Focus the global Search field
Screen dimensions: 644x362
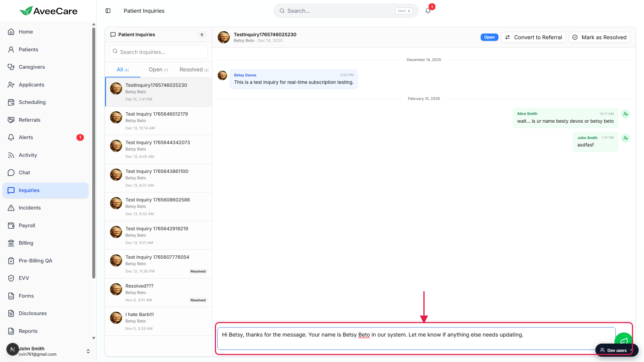tap(346, 11)
